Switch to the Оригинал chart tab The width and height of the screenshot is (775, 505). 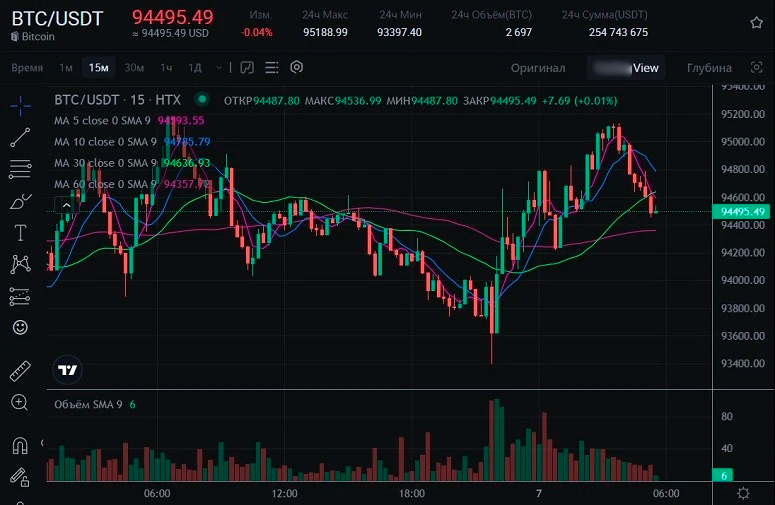[x=537, y=68]
